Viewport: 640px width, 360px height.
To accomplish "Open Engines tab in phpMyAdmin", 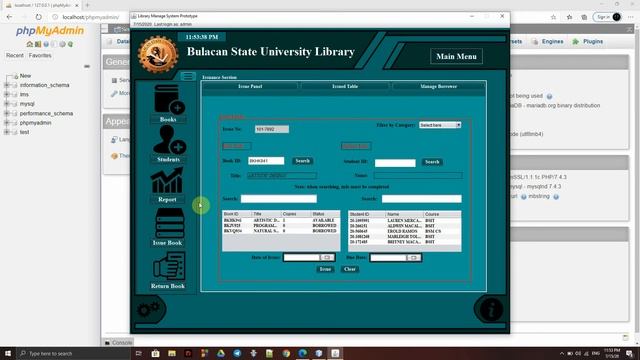I will click(548, 42).
